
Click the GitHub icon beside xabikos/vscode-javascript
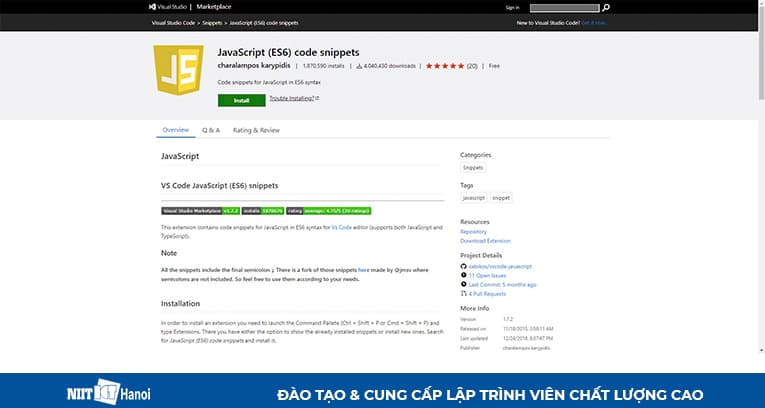[463, 266]
